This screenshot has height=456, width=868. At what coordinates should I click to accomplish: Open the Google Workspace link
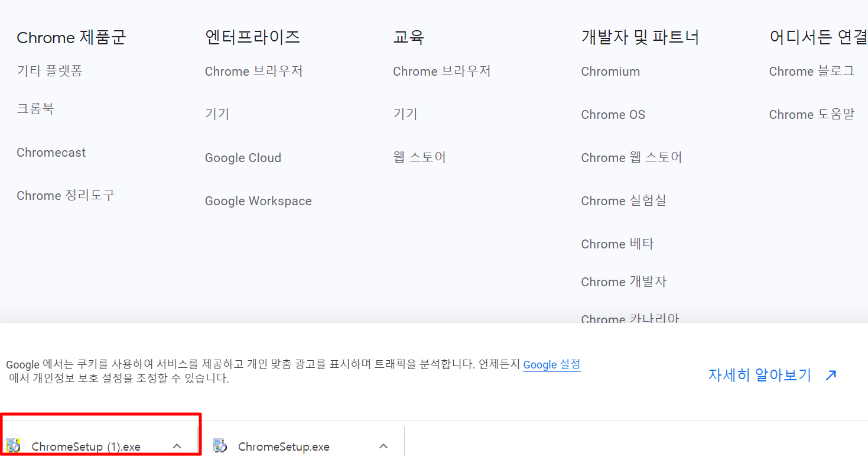pyautogui.click(x=258, y=201)
